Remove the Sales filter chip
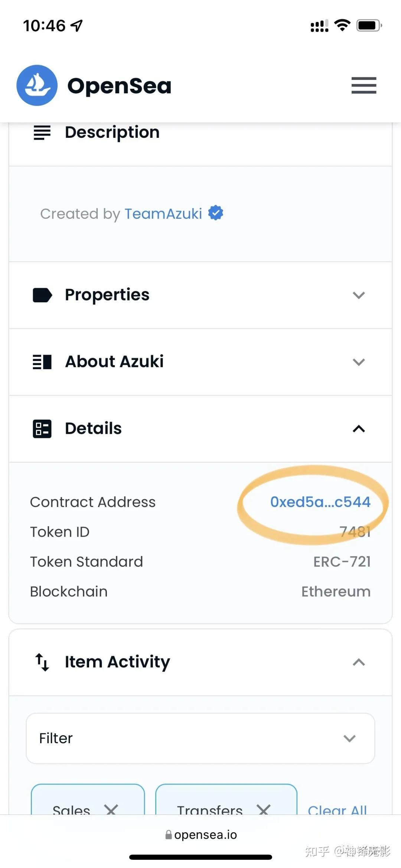 pos(111,809)
